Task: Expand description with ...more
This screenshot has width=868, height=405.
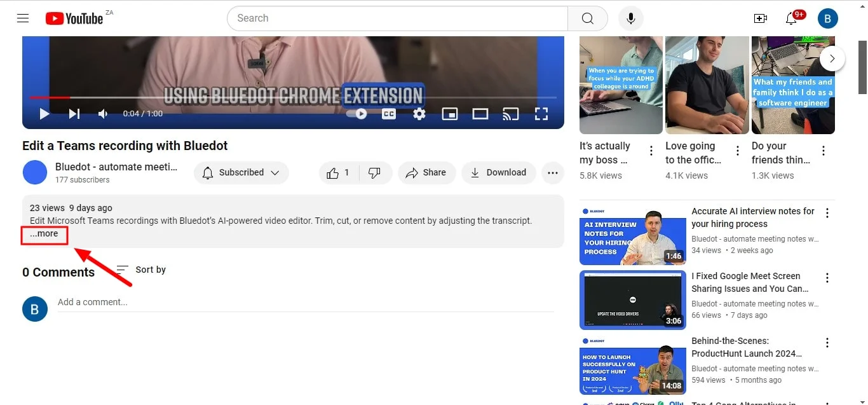Action: tap(44, 233)
